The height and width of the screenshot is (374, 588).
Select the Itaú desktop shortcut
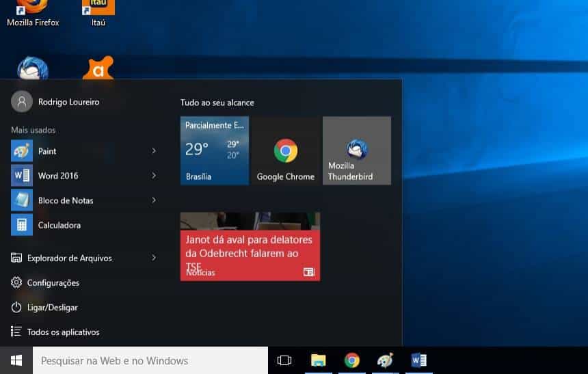pyautogui.click(x=98, y=14)
